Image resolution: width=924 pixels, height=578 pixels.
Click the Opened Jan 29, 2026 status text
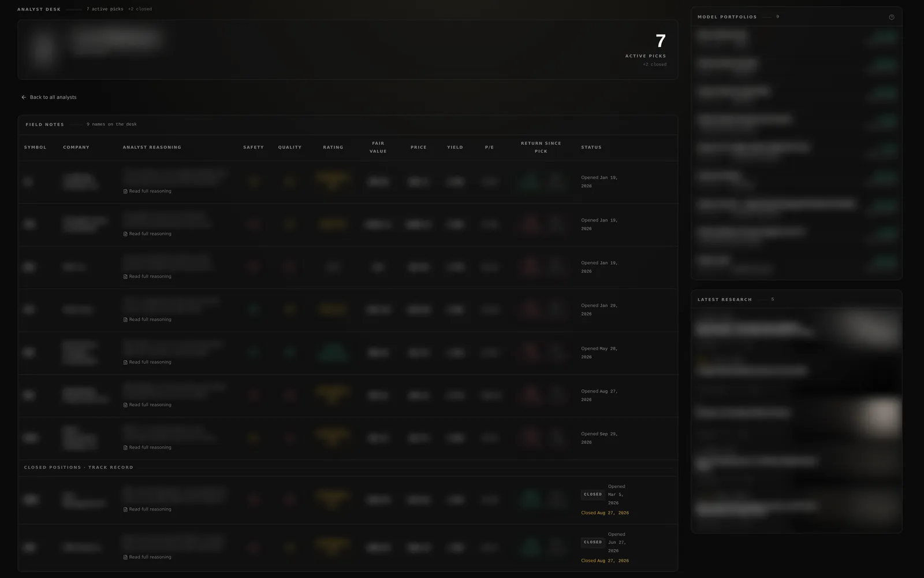tap(599, 310)
